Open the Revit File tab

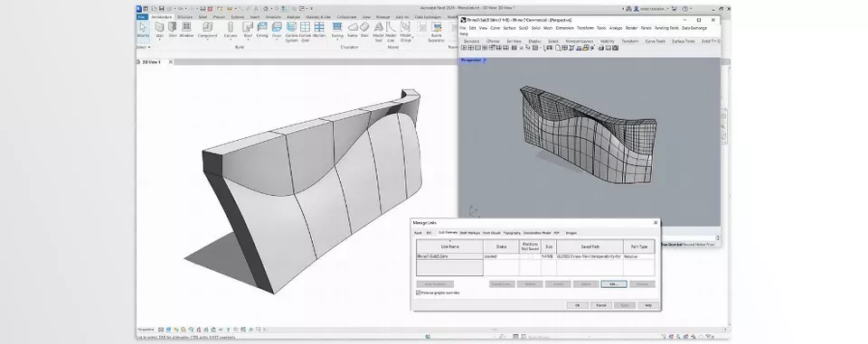click(141, 16)
